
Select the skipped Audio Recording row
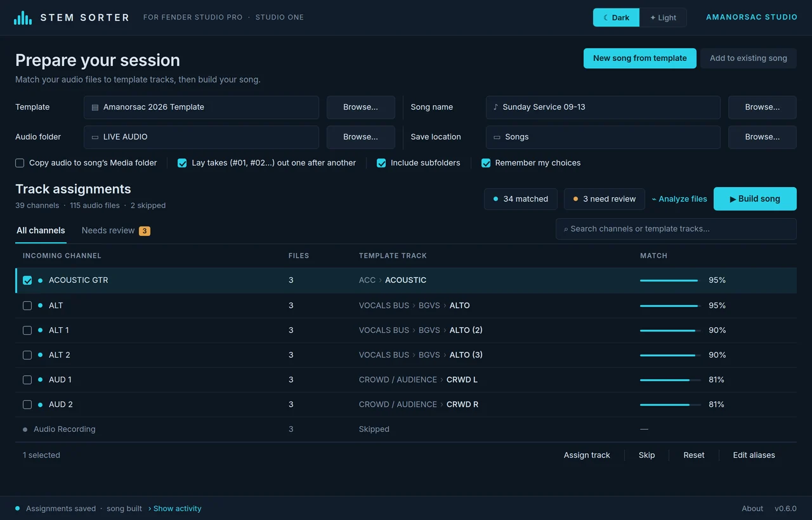[406, 429]
